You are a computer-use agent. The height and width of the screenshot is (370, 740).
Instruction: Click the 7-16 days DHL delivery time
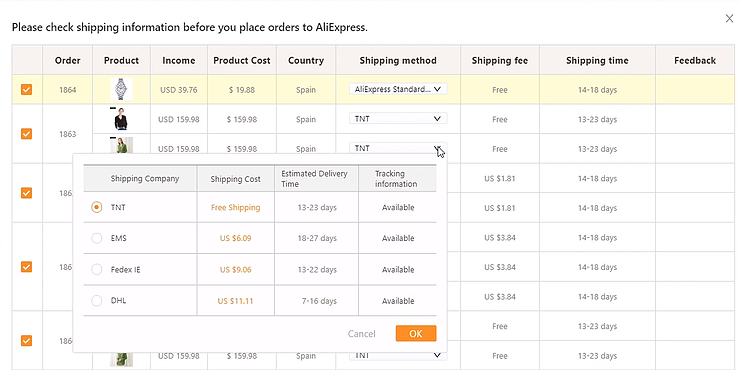(319, 301)
